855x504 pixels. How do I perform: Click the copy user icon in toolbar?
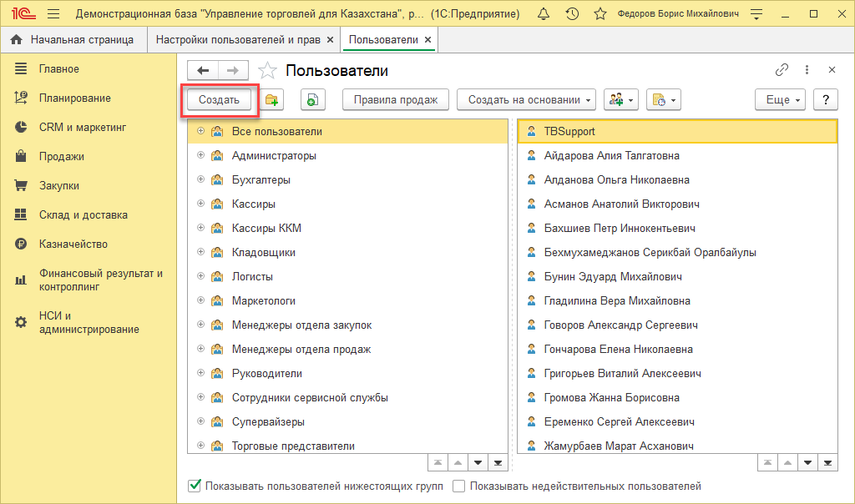click(311, 100)
